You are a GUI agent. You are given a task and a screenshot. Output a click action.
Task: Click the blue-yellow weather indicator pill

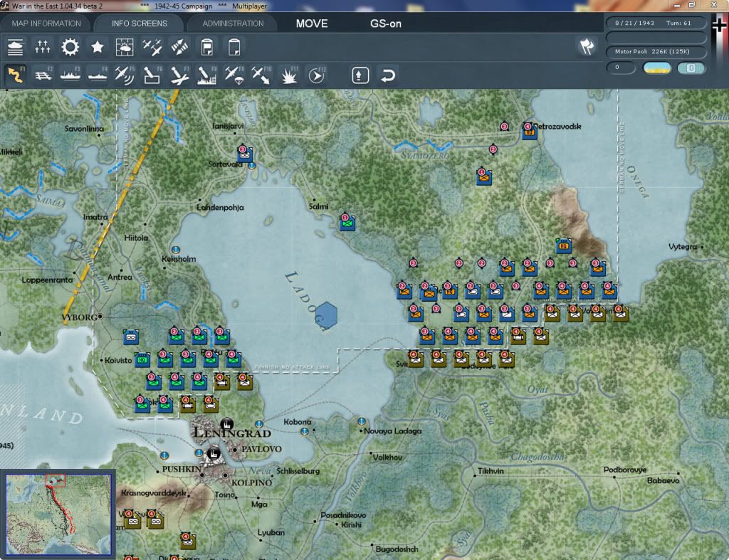656,68
